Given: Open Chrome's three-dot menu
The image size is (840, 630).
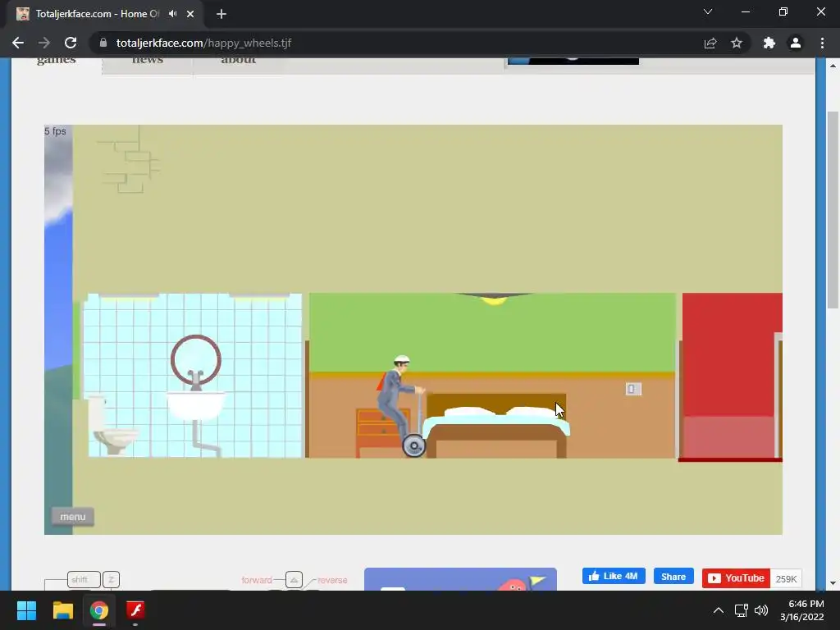Looking at the screenshot, I should tap(822, 43).
